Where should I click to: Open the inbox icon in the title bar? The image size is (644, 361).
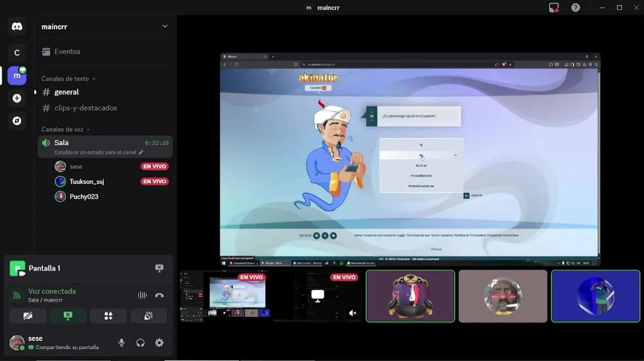554,8
